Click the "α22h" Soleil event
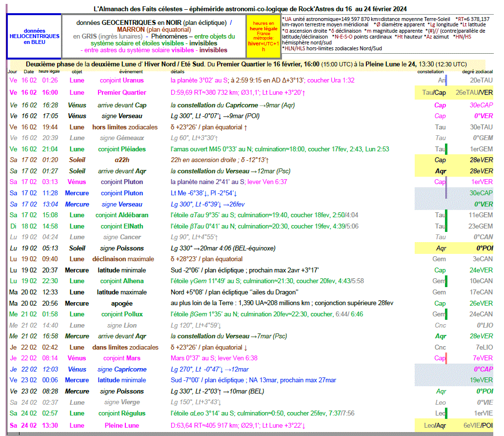Image resolution: width=504 pixels, height=436 pixels. pos(122,160)
